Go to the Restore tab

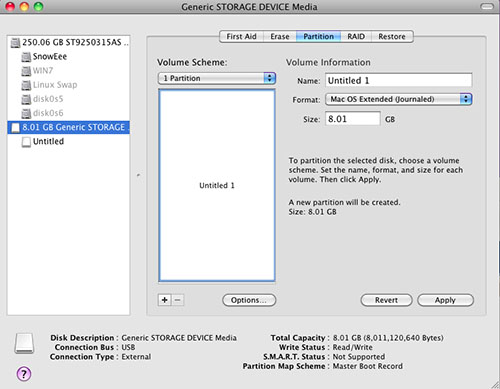coord(392,36)
